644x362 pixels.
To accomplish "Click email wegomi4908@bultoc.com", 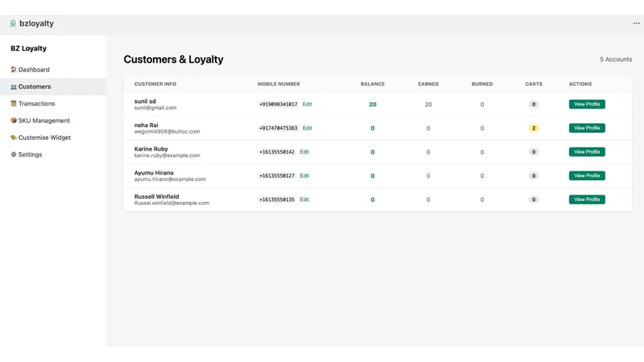I will click(167, 132).
